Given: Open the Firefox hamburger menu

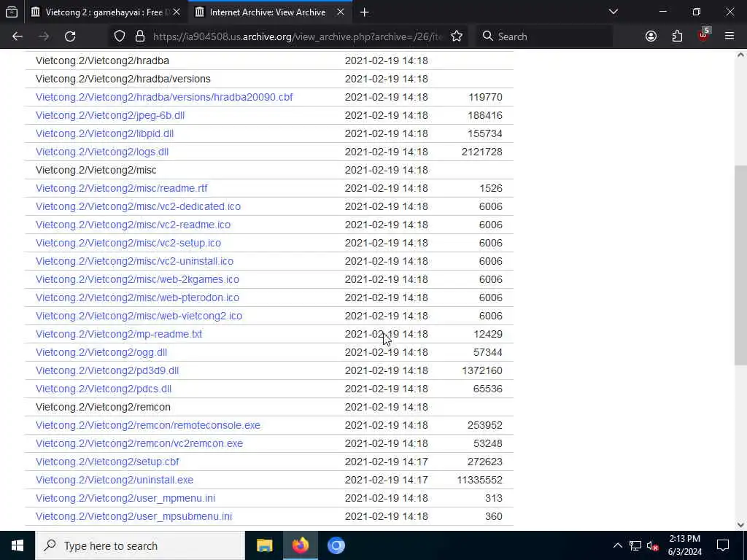Looking at the screenshot, I should [729, 36].
